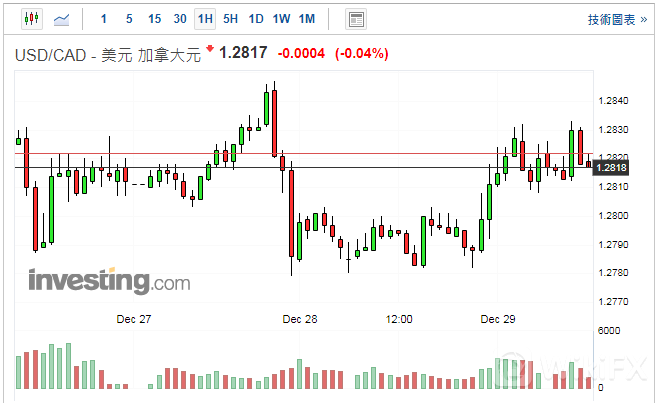Click the current price label 1.2818
Viewport: 658px width, 403px height.
(x=611, y=168)
